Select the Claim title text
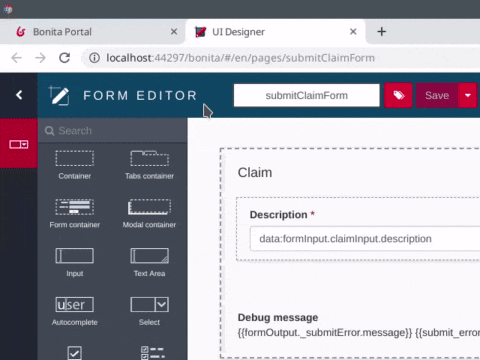The height and width of the screenshot is (360, 480). coord(255,173)
